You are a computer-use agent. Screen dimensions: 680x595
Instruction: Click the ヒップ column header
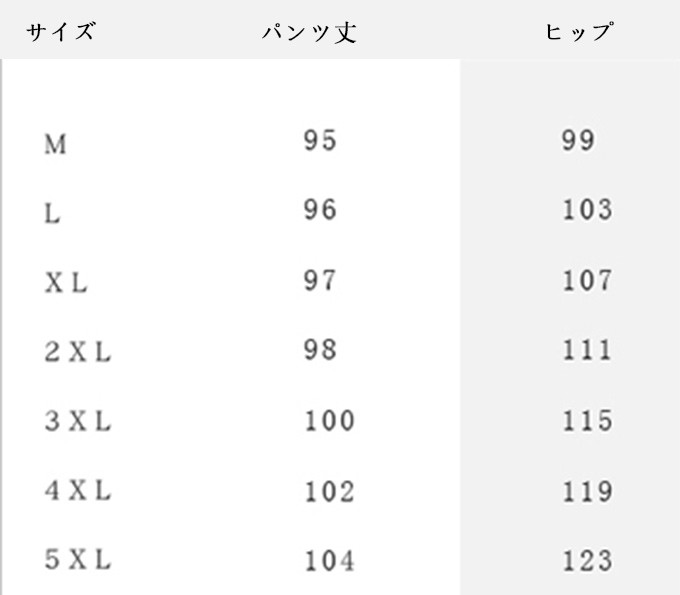point(579,32)
